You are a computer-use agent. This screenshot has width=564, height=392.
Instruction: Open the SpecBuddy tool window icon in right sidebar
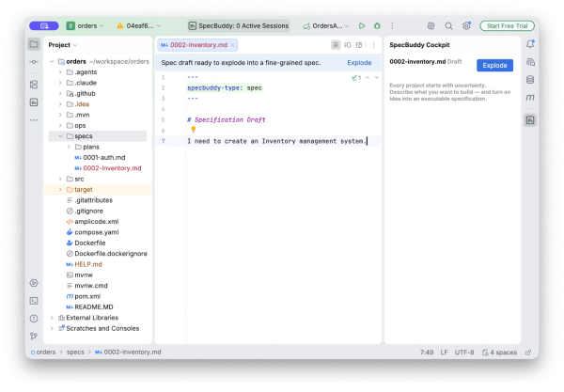530,120
